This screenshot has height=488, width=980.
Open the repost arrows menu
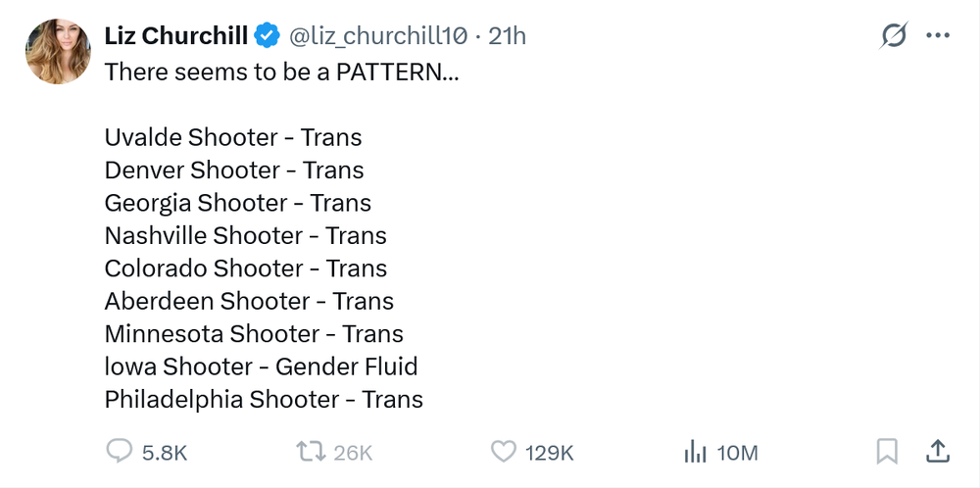pyautogui.click(x=311, y=452)
